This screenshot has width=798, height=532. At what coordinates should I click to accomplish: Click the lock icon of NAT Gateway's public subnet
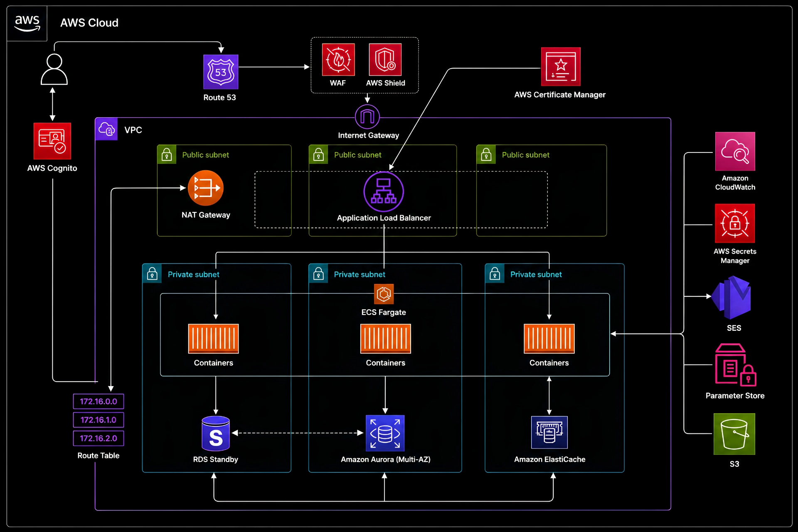click(167, 155)
